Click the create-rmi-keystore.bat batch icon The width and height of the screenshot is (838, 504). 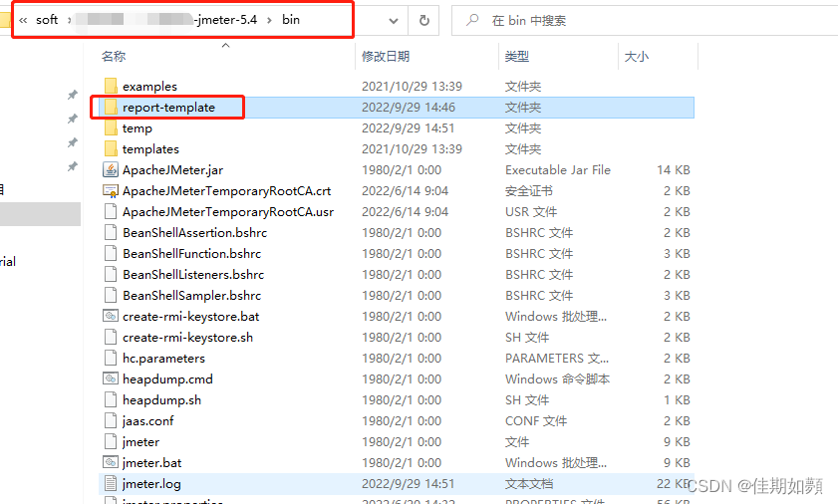point(110,316)
